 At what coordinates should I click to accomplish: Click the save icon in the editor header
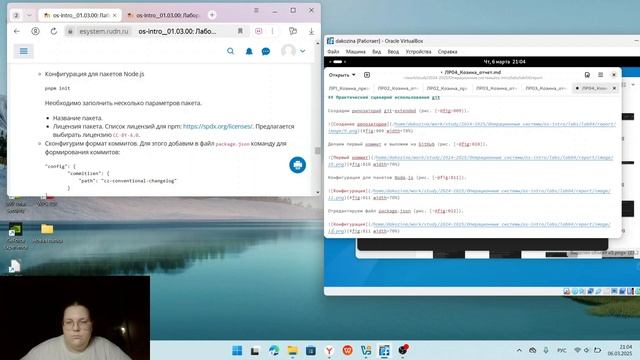pyautogui.click(x=587, y=75)
